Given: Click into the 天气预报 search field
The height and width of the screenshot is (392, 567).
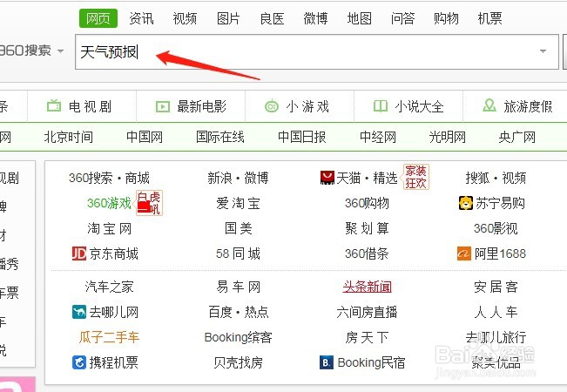Looking at the screenshot, I should click(x=317, y=51).
